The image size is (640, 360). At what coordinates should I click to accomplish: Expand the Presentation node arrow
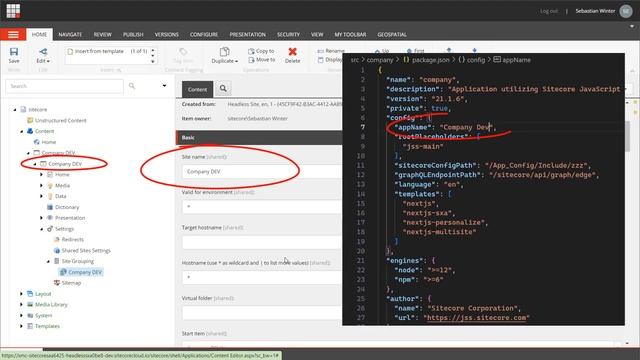(42, 218)
